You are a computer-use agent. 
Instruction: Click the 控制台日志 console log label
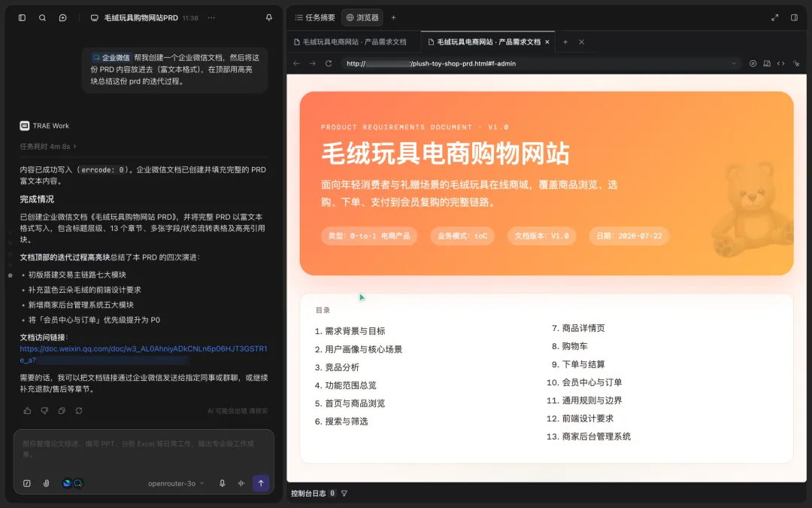point(308,494)
